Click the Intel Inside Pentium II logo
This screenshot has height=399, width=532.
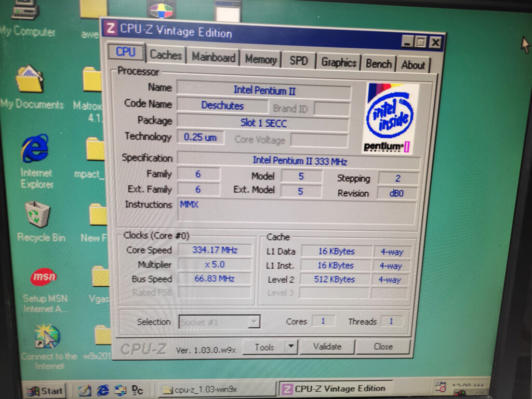tap(390, 118)
